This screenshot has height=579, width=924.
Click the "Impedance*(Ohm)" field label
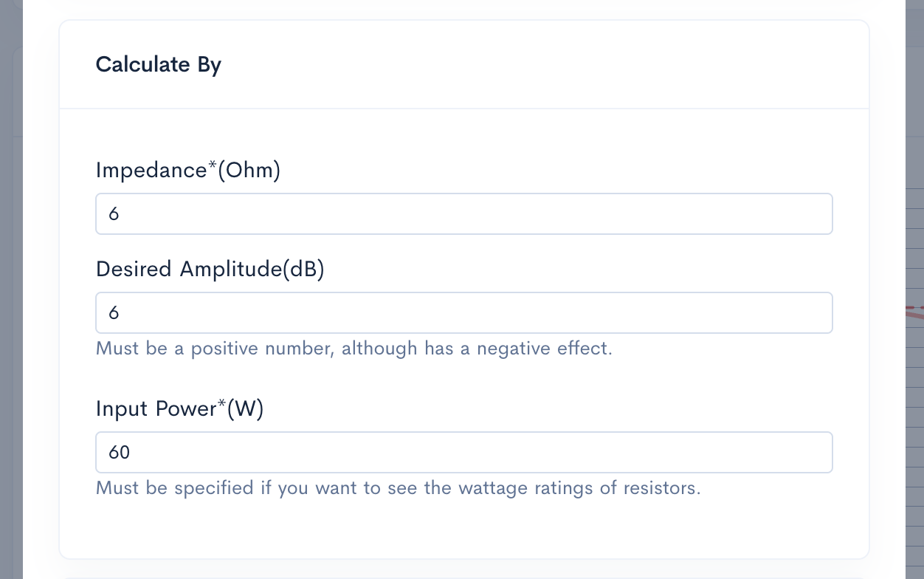coord(188,171)
